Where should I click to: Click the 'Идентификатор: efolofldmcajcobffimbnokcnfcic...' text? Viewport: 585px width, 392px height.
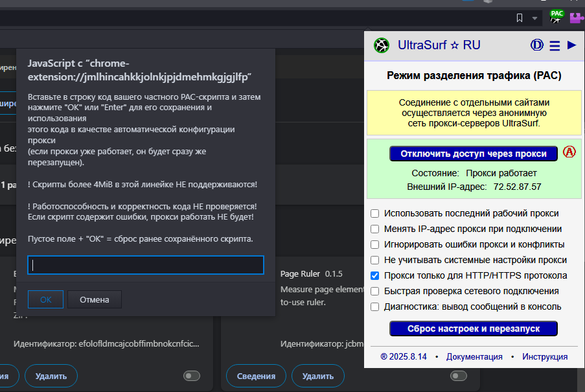[x=106, y=344]
